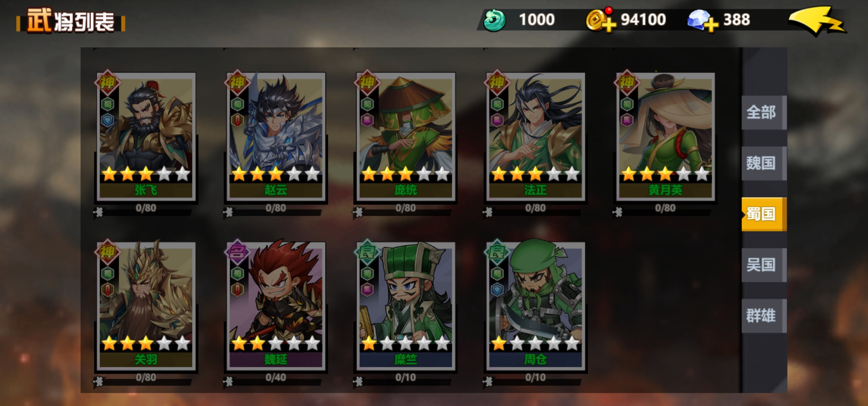The width and height of the screenshot is (868, 406).
Task: Click the 0/80 fragment progress bar under 庞统
Action: click(x=405, y=209)
